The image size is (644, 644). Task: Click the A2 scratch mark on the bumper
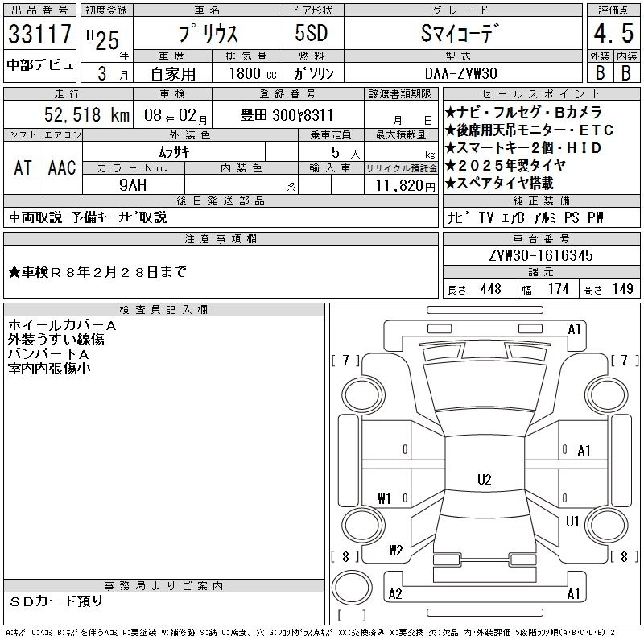pos(395,594)
